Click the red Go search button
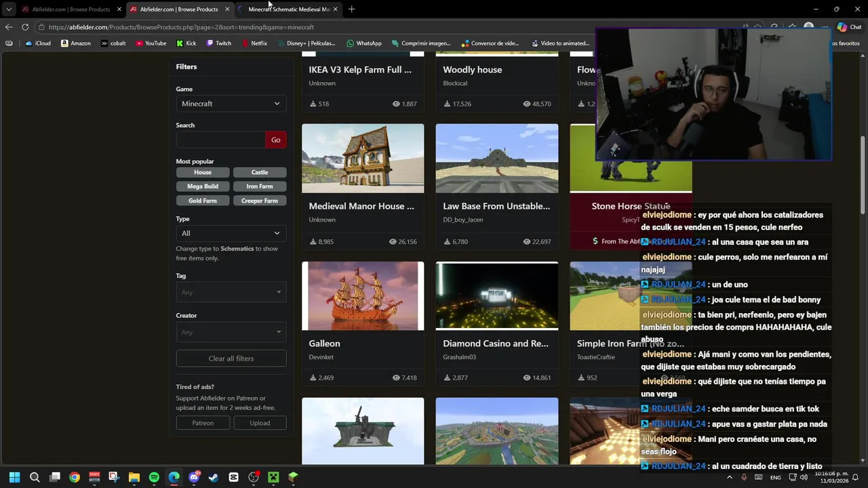Screen dimensions: 868x488 click(x=275, y=140)
